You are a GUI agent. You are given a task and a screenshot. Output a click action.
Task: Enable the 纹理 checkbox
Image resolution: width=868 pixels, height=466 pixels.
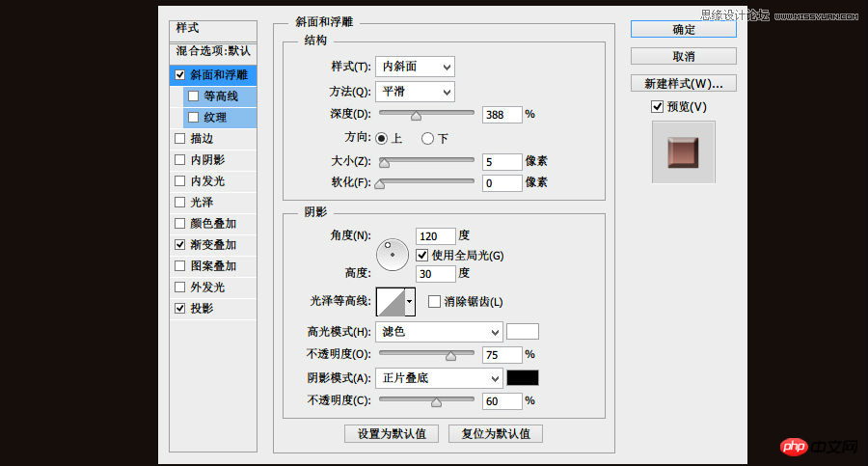coord(193,117)
